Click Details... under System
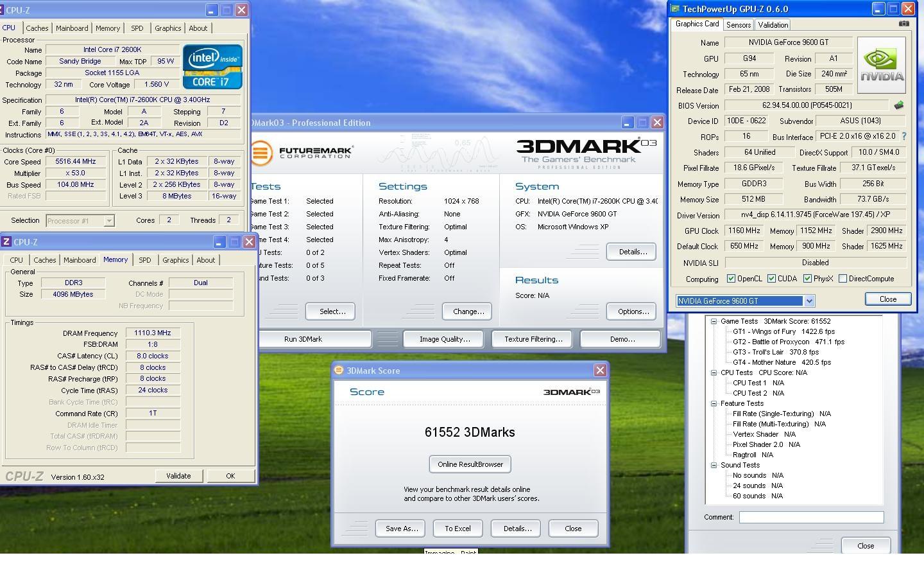 631,252
